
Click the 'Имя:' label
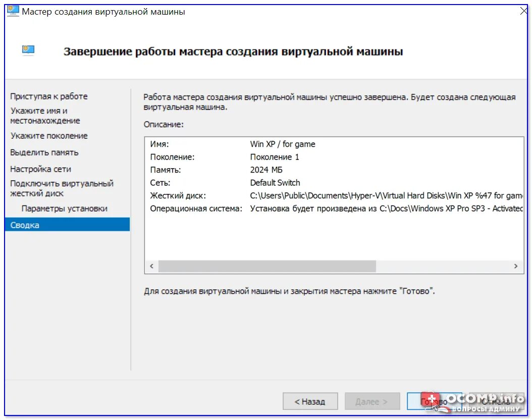pos(159,144)
